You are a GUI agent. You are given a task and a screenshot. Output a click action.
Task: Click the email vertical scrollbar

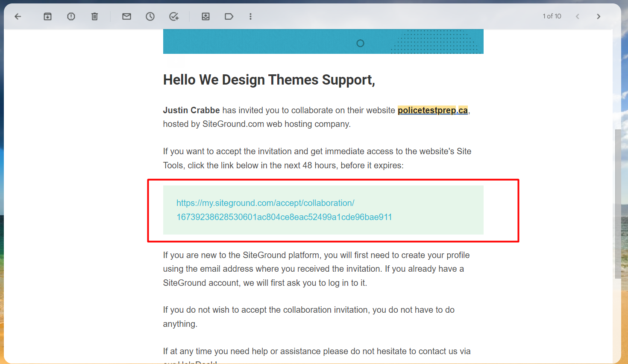[x=618, y=204]
